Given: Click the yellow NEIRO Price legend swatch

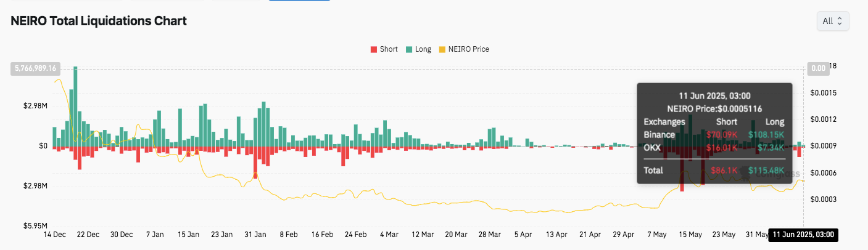Looking at the screenshot, I should coord(442,49).
